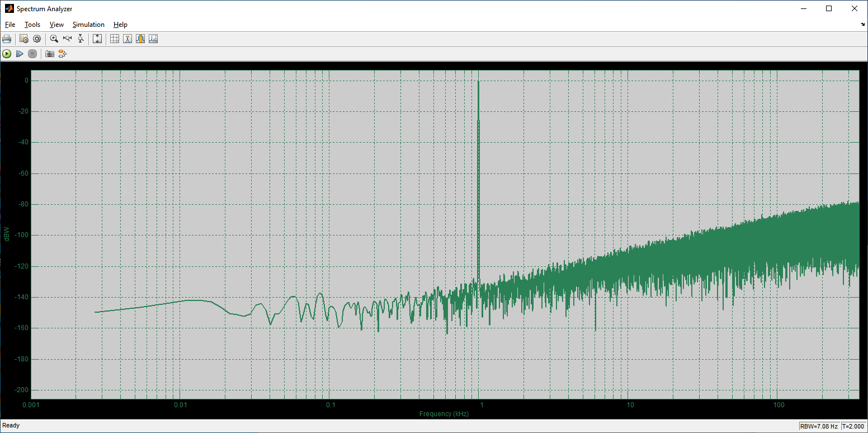This screenshot has width=868, height=433.
Task: Open the View menu
Action: [56, 25]
